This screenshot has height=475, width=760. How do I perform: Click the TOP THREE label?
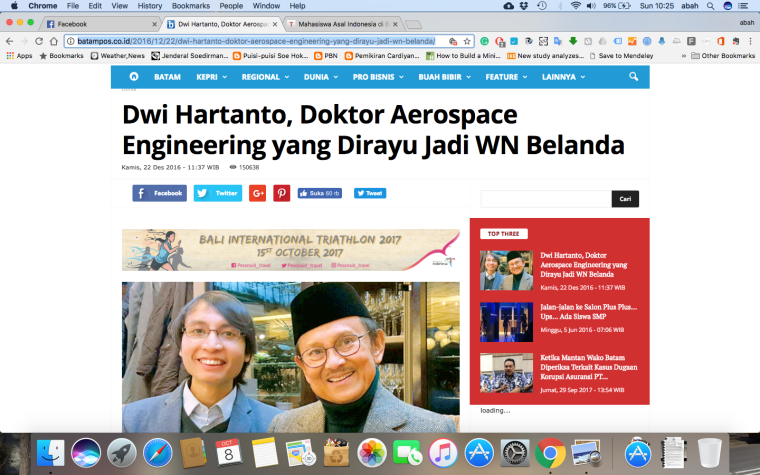[x=504, y=234]
